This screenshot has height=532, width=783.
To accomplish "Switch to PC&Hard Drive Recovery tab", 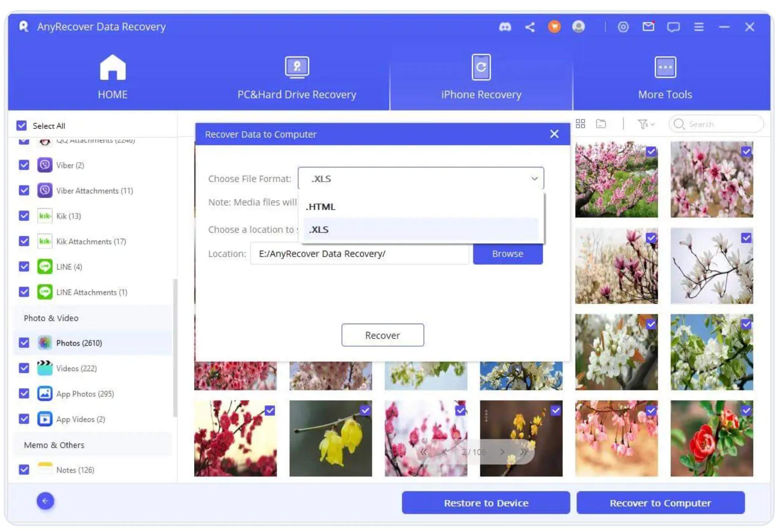I will pos(297,78).
